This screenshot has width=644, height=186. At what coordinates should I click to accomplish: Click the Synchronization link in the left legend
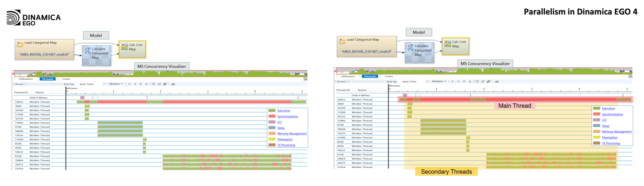[287, 116]
